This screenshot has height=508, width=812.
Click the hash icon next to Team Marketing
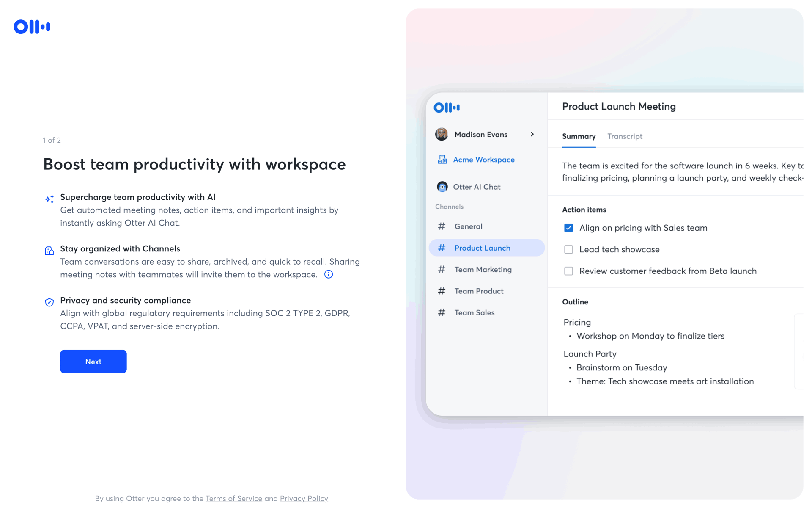pyautogui.click(x=442, y=270)
